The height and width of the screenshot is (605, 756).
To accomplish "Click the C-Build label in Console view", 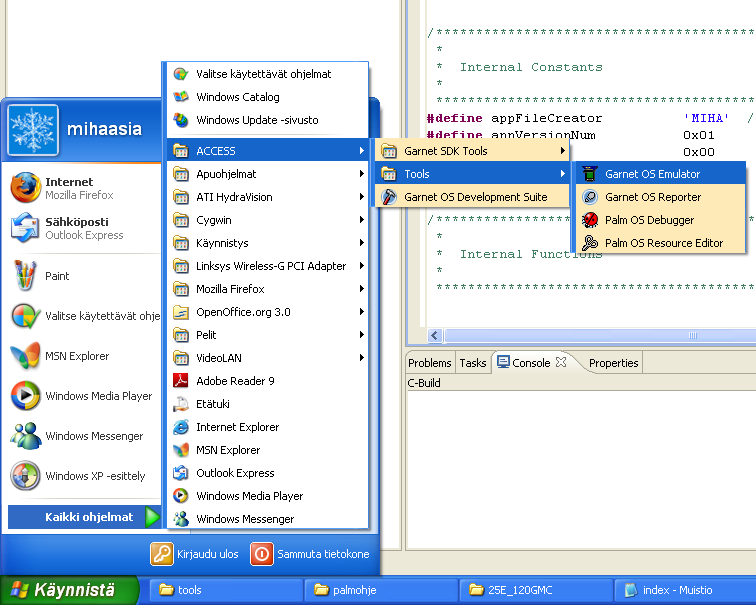I will tap(424, 383).
